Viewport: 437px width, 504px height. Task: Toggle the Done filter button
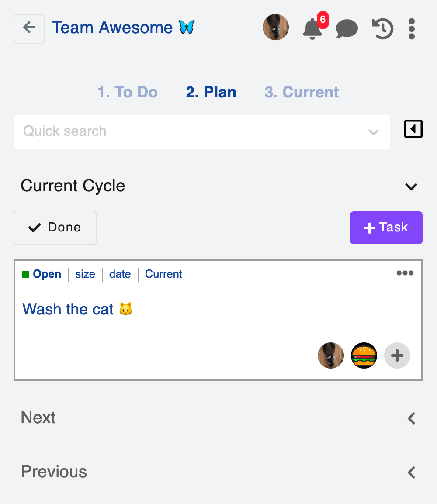coord(55,227)
